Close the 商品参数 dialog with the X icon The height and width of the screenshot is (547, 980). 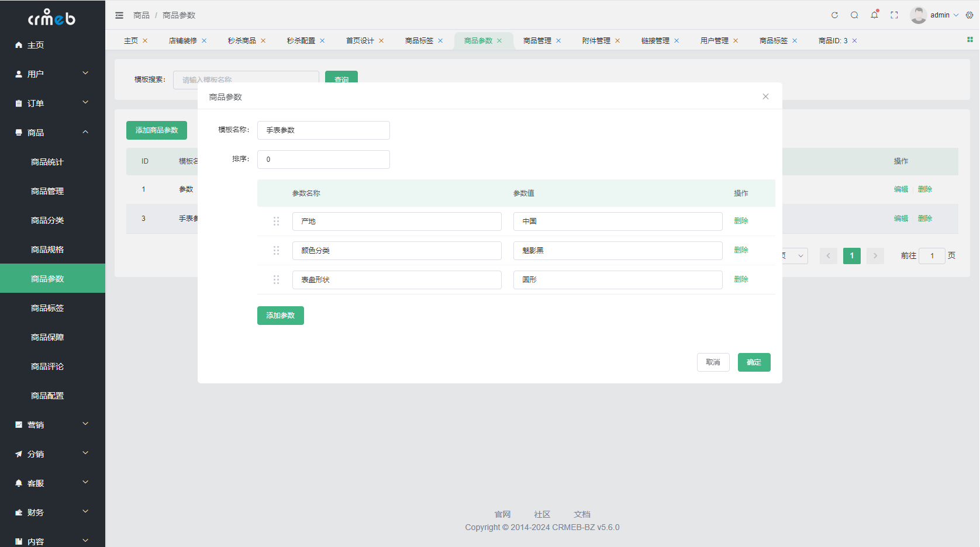pos(765,96)
